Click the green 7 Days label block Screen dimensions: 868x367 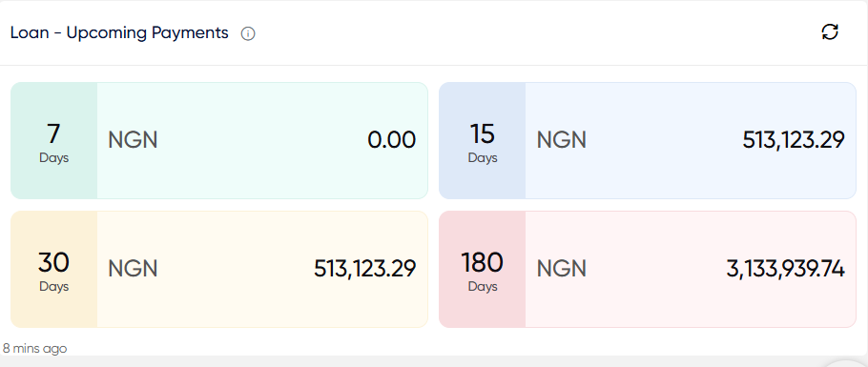[53, 140]
